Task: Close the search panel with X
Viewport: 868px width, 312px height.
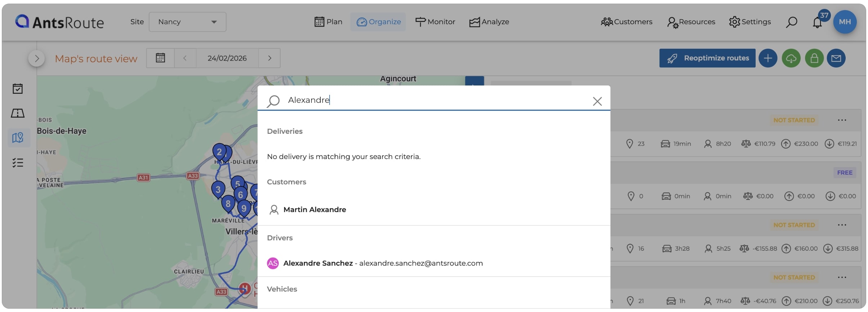Action: (597, 101)
